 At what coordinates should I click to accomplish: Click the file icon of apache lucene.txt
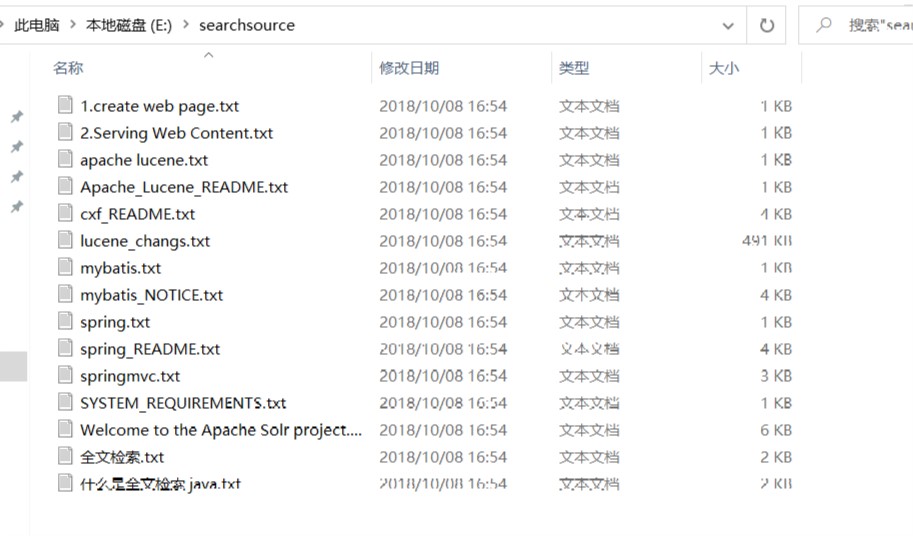[65, 159]
